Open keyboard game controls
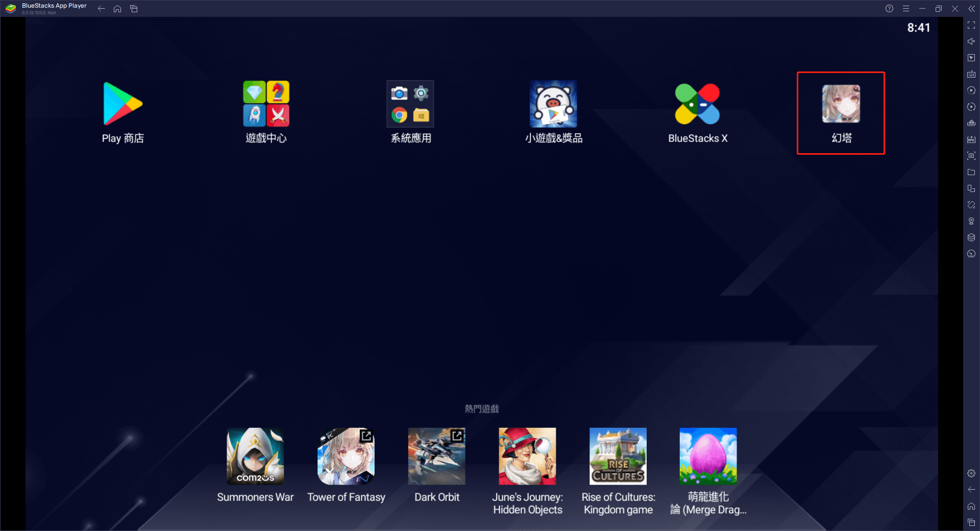This screenshot has height=531, width=980. (971, 74)
